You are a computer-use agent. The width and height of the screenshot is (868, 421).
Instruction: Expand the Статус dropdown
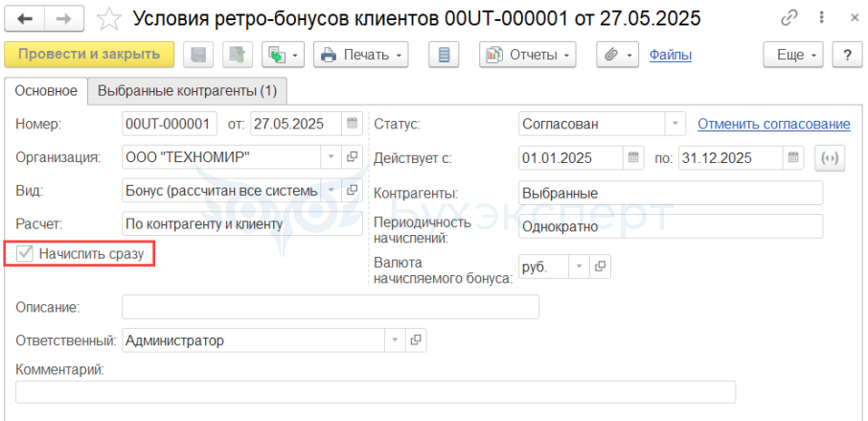675,124
